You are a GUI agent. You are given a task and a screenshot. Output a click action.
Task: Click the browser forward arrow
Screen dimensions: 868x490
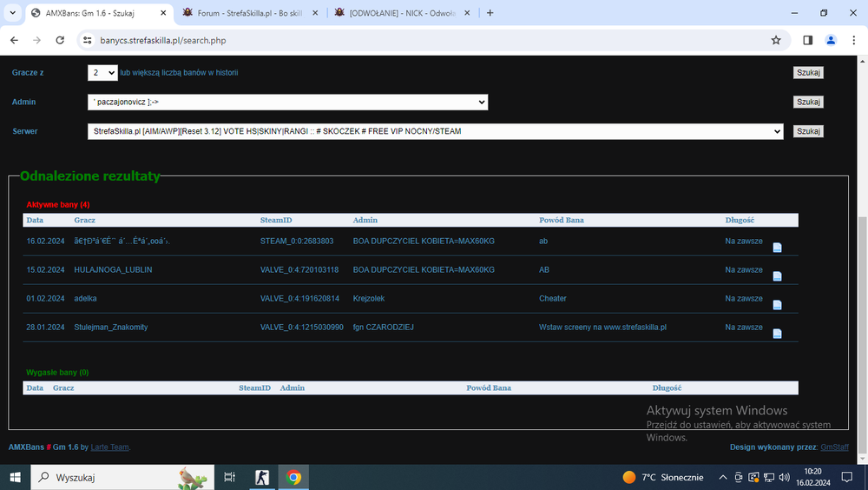pyautogui.click(x=37, y=40)
